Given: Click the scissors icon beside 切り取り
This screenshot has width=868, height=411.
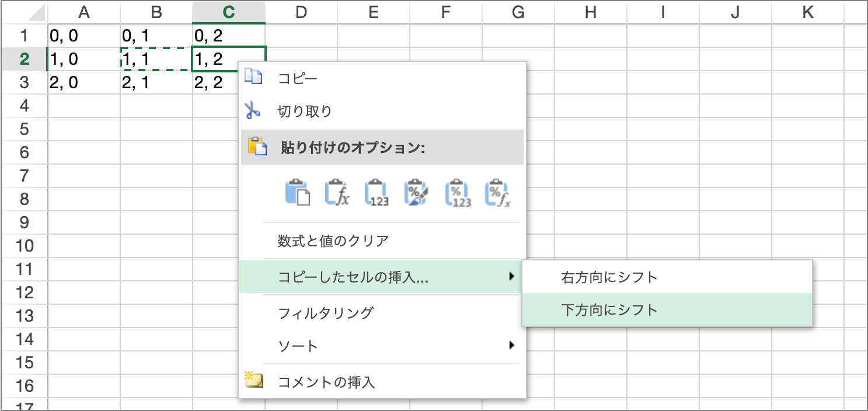Looking at the screenshot, I should pos(253,110).
